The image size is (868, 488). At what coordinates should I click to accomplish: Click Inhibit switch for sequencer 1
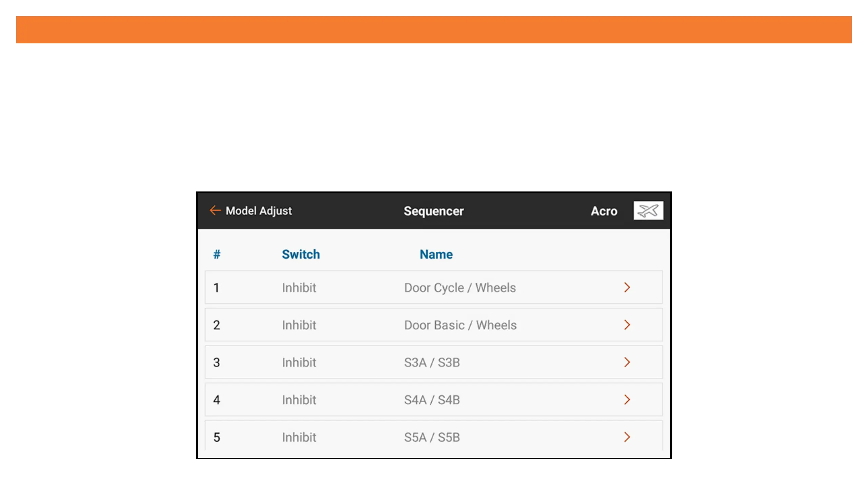tap(299, 288)
